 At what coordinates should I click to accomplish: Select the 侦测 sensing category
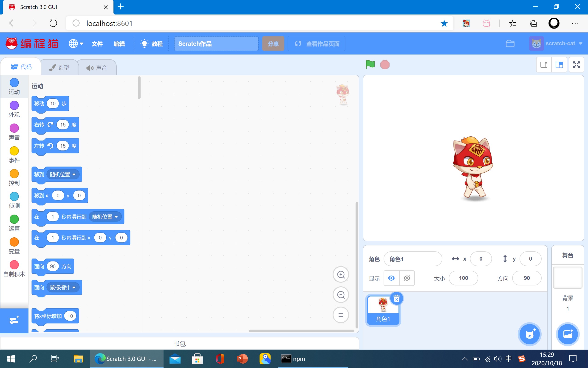click(14, 200)
